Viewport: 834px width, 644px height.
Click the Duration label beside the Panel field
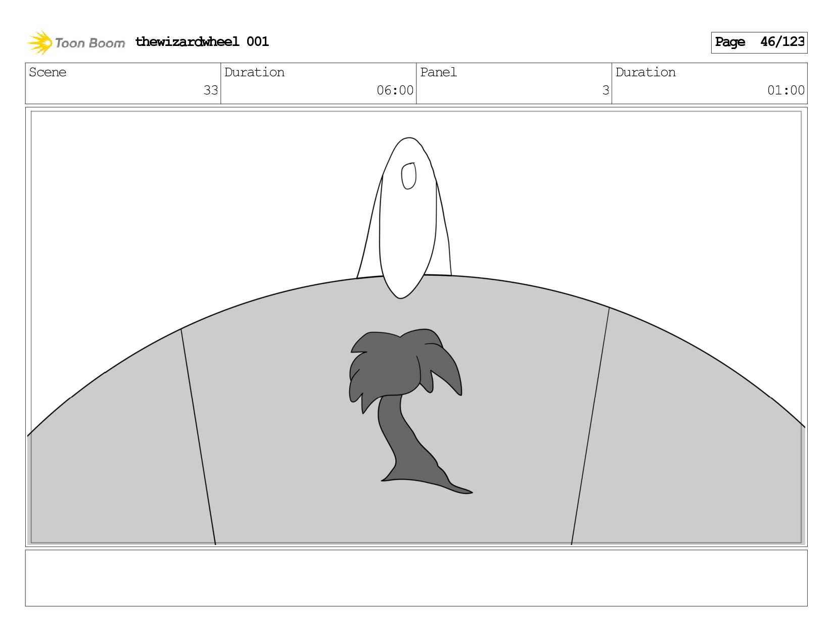tap(645, 72)
